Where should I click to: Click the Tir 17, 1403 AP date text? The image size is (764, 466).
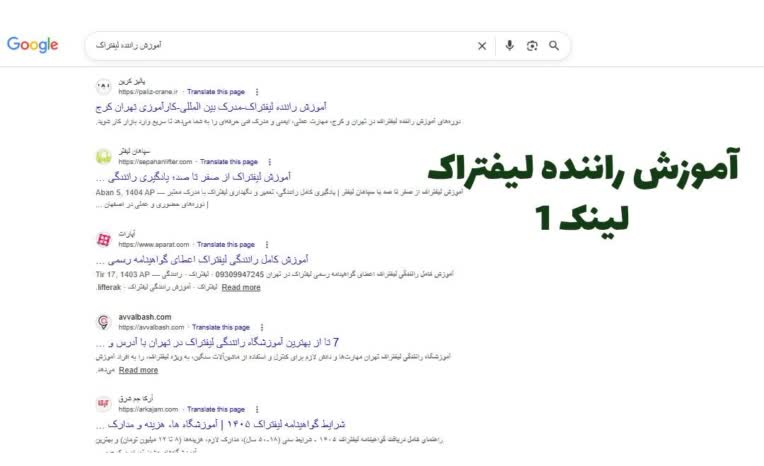tap(122, 274)
